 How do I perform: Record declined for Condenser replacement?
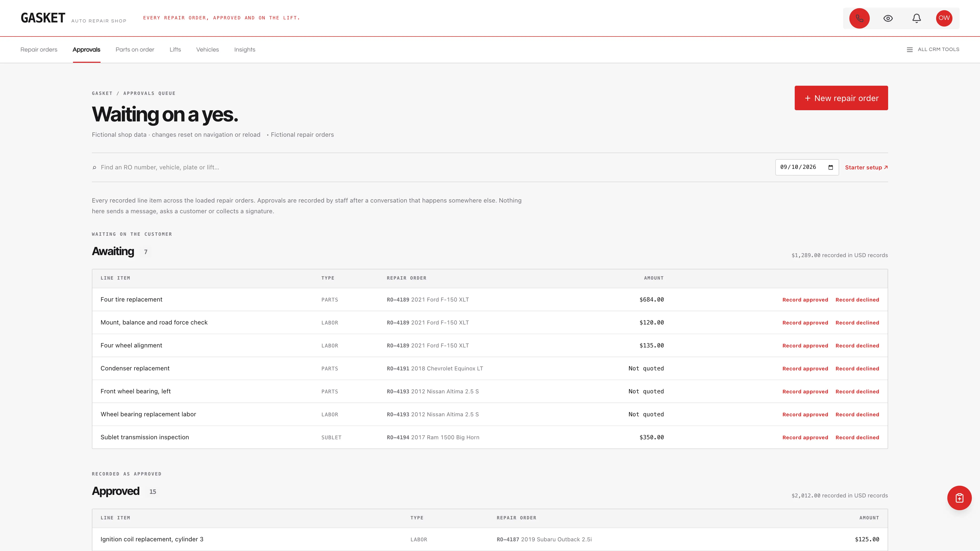click(857, 368)
